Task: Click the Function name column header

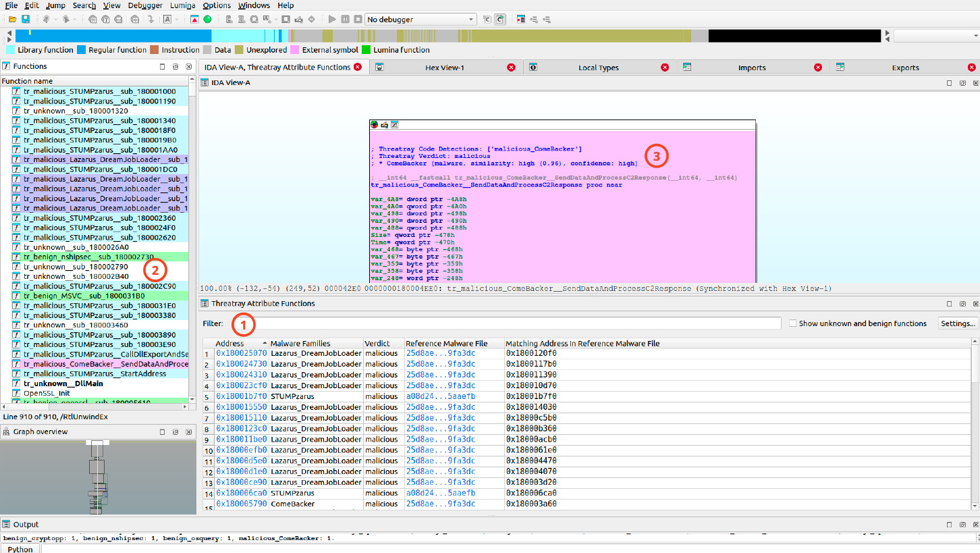Action: coord(94,81)
